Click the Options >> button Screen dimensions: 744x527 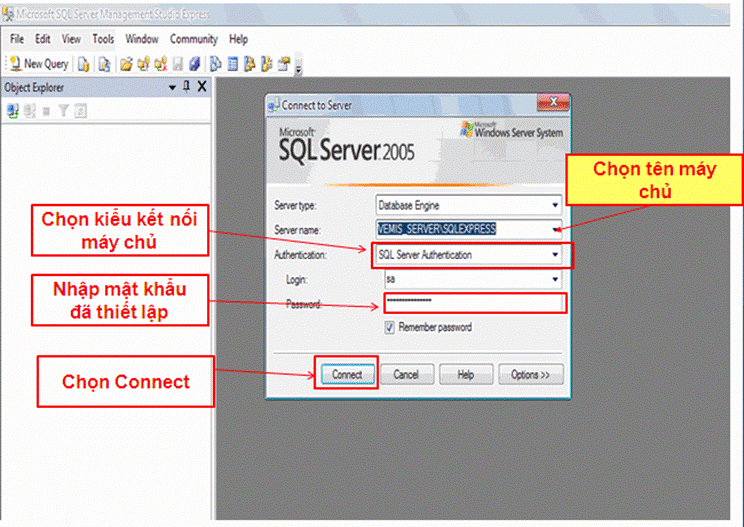tap(530, 374)
